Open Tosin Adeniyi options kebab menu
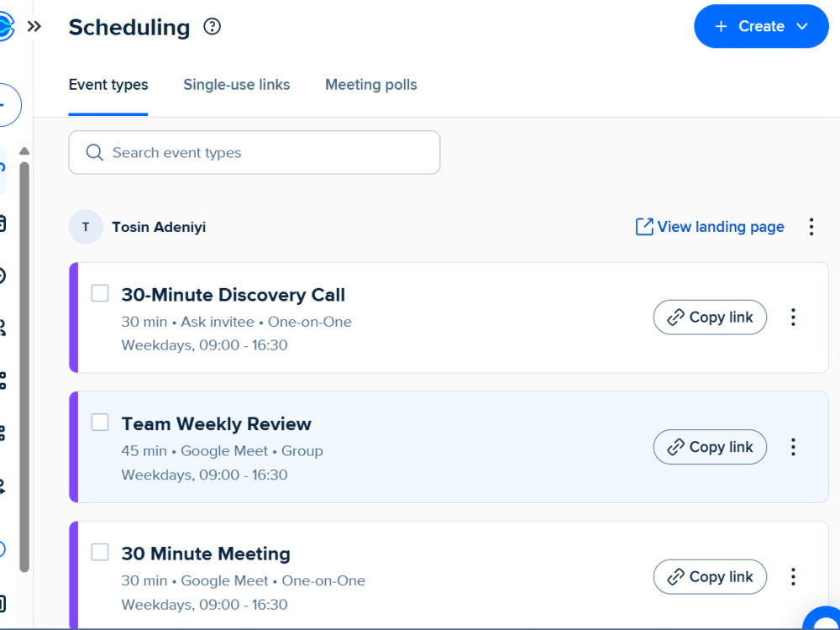The image size is (840, 630). pyautogui.click(x=811, y=227)
